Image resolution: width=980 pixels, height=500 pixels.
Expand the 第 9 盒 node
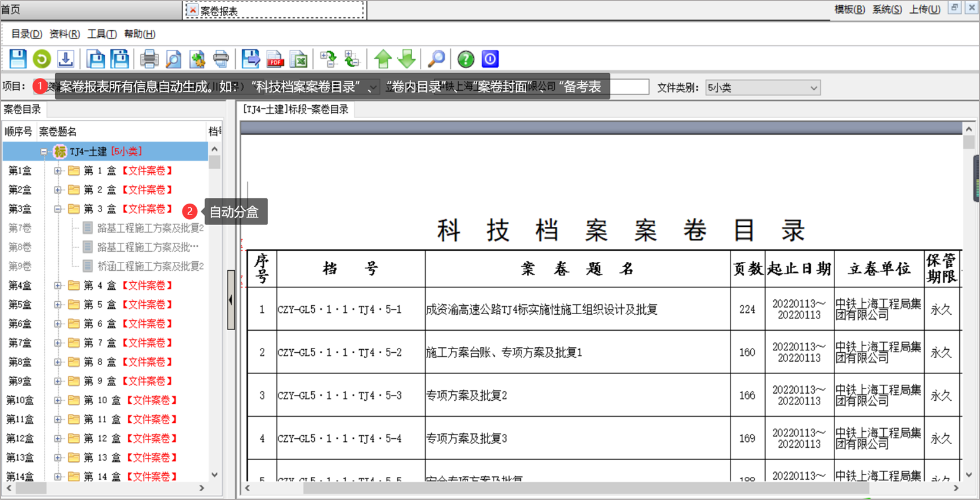click(58, 381)
